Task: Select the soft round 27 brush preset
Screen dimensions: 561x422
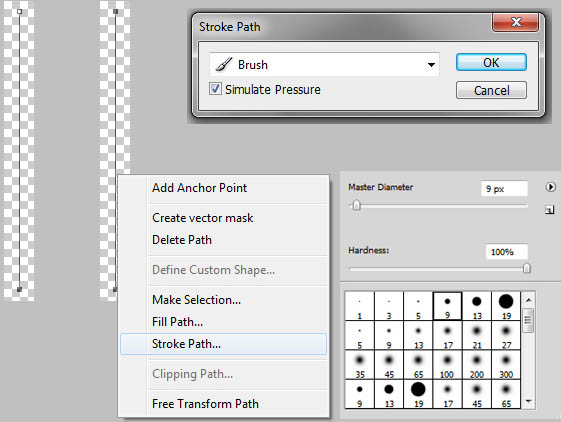Action: (506, 335)
